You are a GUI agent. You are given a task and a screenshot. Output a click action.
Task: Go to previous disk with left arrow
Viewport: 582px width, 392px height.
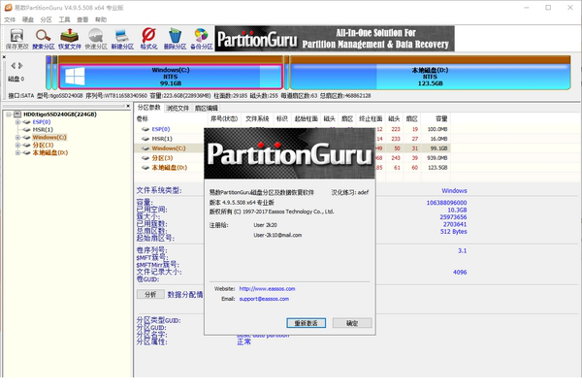tap(14, 66)
